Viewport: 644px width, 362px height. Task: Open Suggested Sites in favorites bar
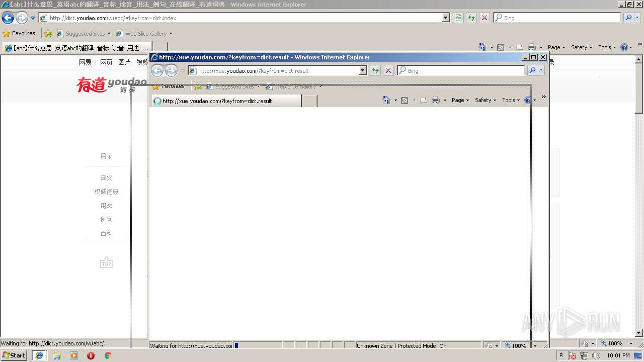tap(84, 34)
